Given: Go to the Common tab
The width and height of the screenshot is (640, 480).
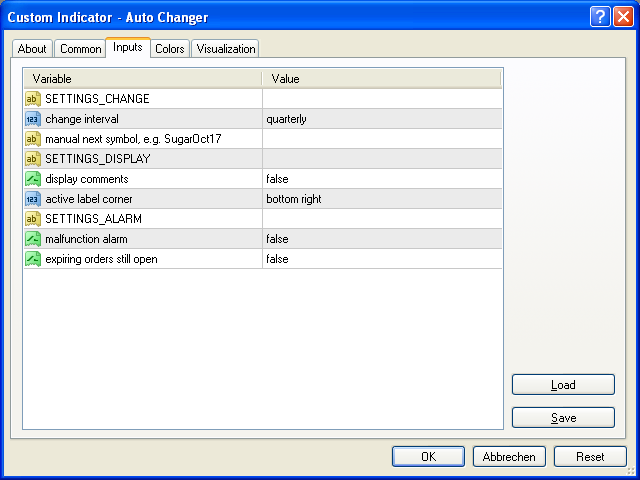Looking at the screenshot, I should tap(80, 49).
